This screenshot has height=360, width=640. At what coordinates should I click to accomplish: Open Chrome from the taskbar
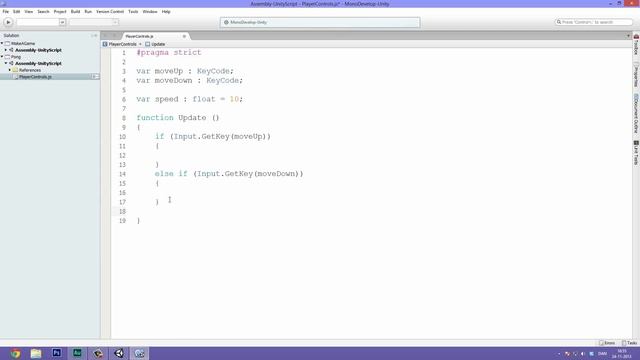click(x=16, y=353)
